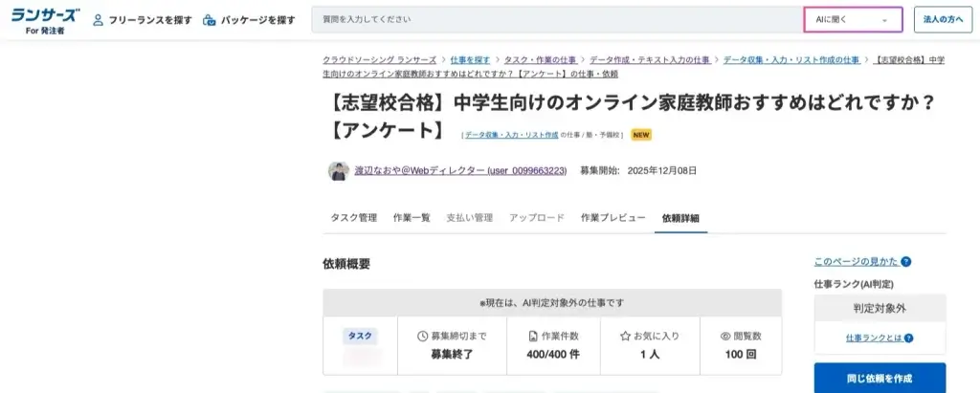Viewport: 980px width, 393px height.
Task: Click the 依頼概要 heading
Action: (x=346, y=264)
